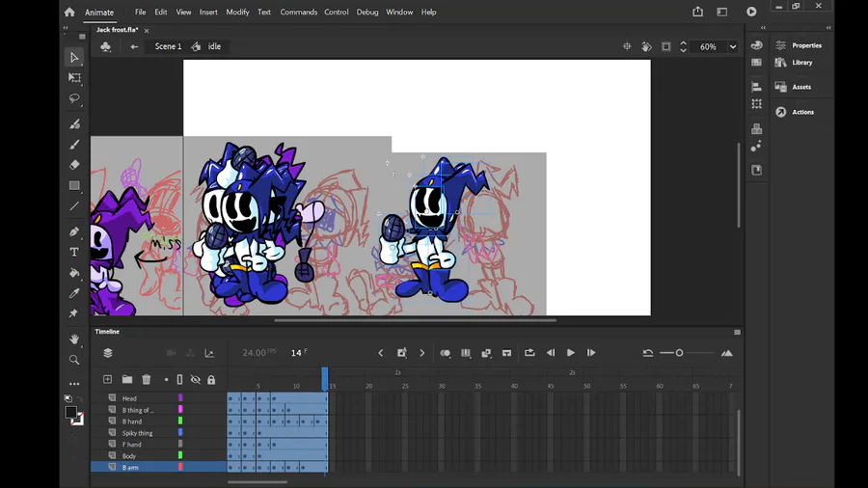Toggle outline color of Head layer

point(180,397)
